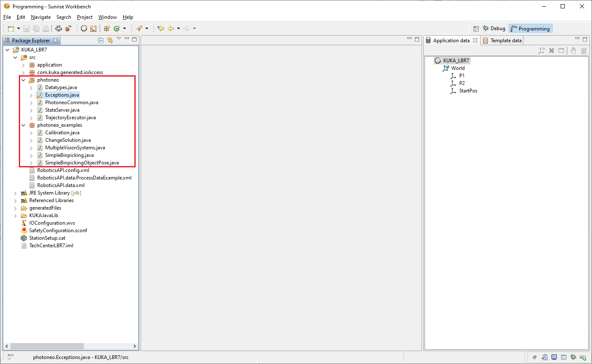Collapse the photoneo_examples package node
The width and height of the screenshot is (592, 364).
[23, 125]
